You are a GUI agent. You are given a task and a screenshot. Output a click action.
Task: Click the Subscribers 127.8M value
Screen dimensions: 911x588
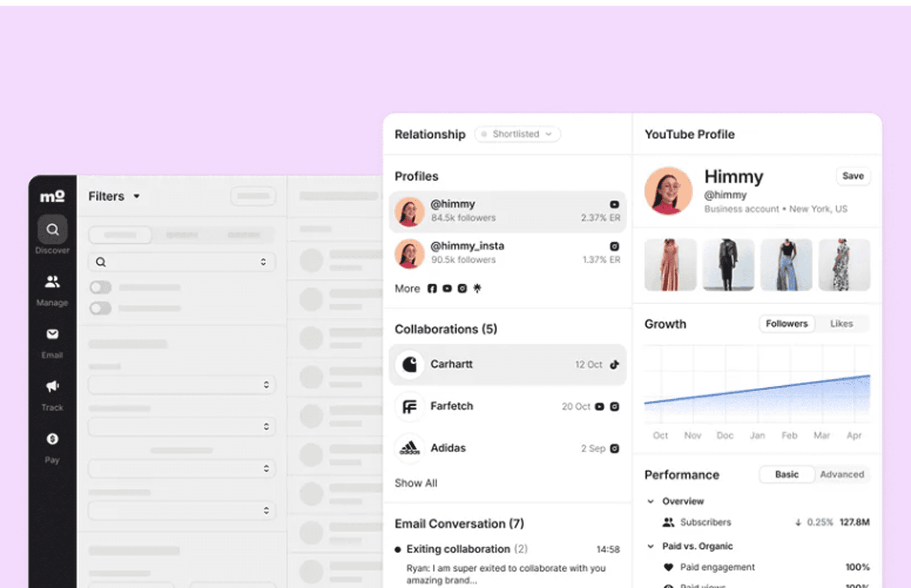(854, 522)
